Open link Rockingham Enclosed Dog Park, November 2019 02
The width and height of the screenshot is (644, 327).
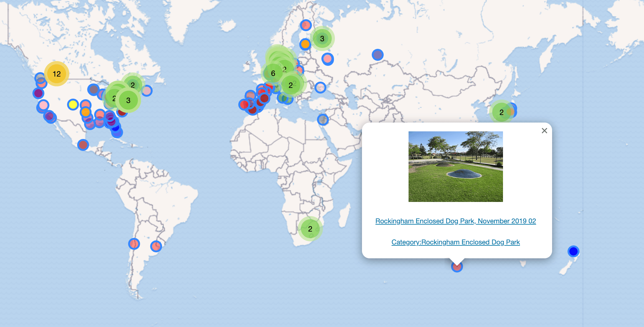tap(455, 221)
